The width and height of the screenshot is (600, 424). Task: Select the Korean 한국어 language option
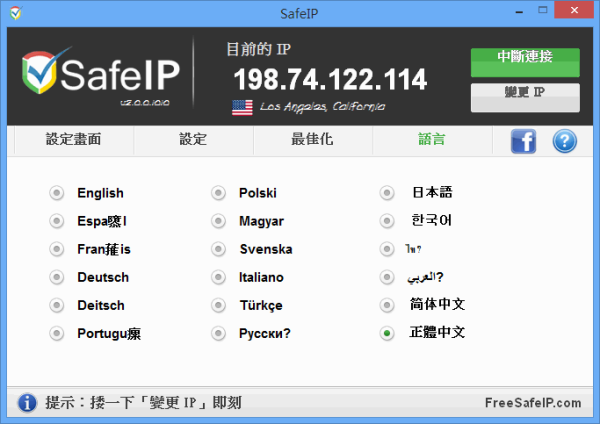pyautogui.click(x=387, y=221)
